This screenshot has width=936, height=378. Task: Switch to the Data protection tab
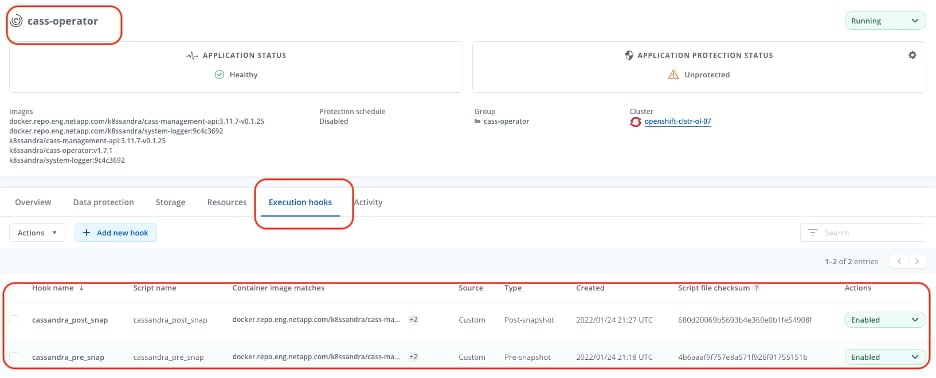[103, 202]
